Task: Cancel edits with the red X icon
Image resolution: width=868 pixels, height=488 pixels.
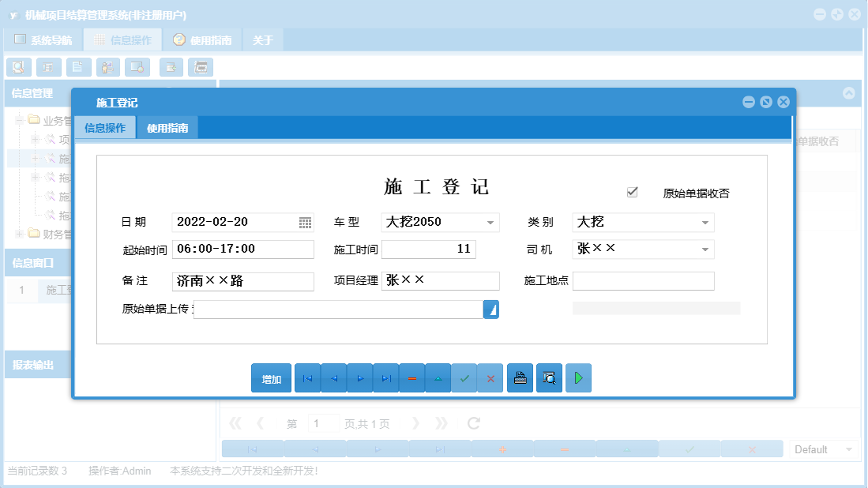Action: 490,377
